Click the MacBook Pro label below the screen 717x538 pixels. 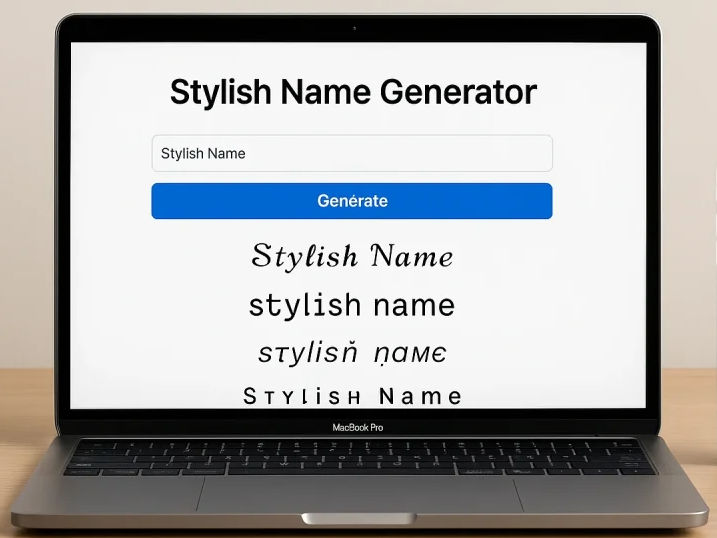[358, 428]
